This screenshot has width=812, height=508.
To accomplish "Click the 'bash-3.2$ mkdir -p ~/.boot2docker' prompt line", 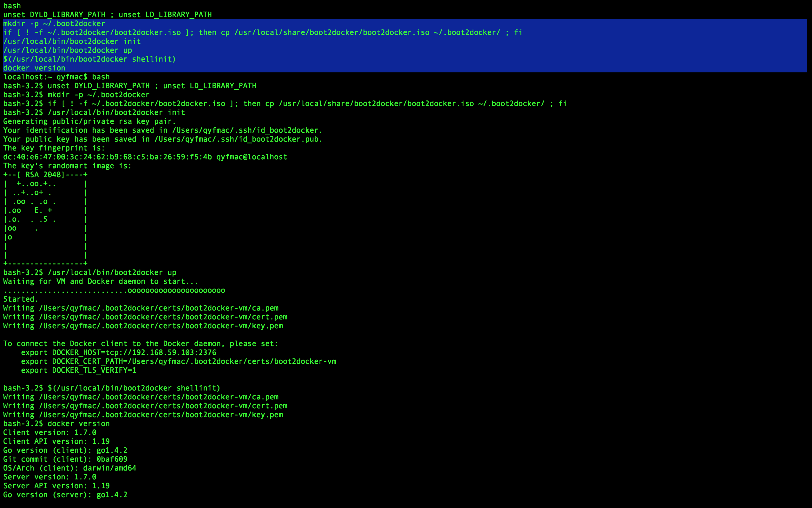I will point(76,95).
